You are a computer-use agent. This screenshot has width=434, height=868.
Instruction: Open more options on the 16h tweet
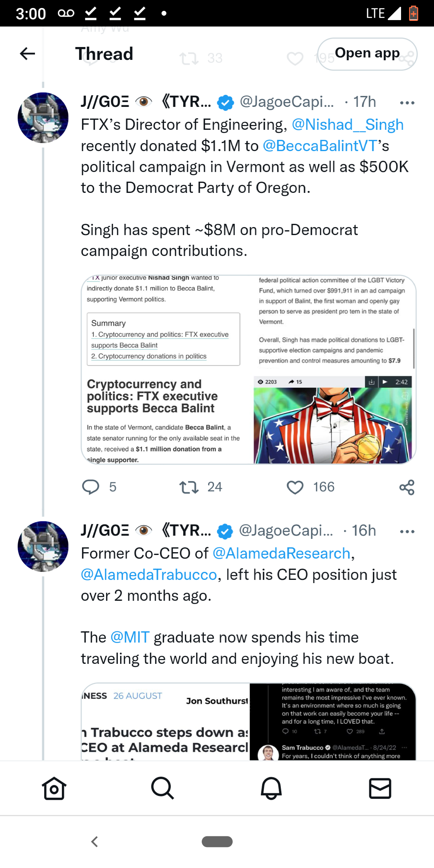[x=407, y=532]
